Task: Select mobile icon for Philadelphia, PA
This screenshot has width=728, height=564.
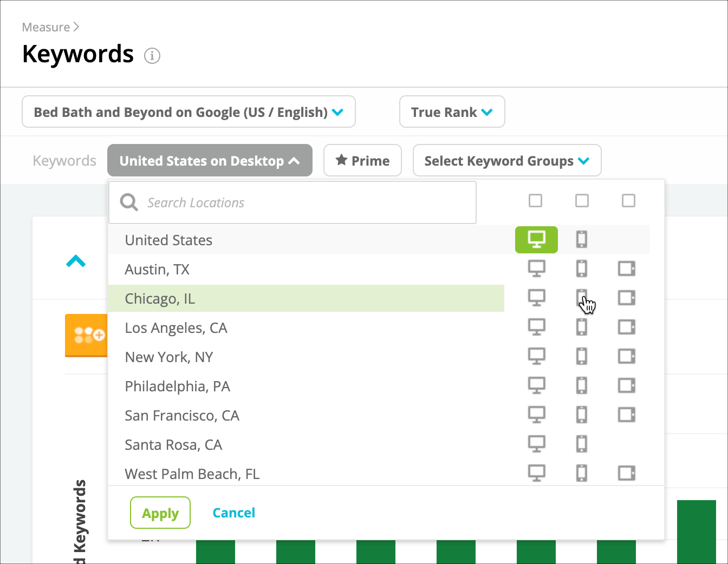Action: 582,386
